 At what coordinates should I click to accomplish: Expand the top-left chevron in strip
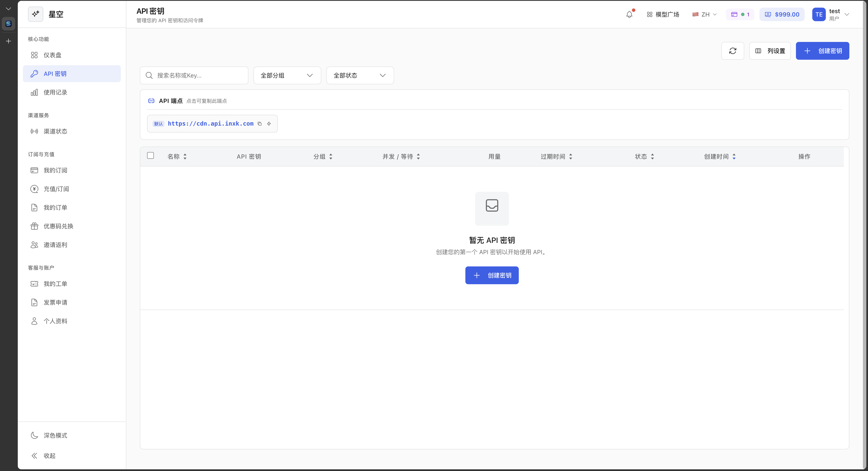pos(8,9)
